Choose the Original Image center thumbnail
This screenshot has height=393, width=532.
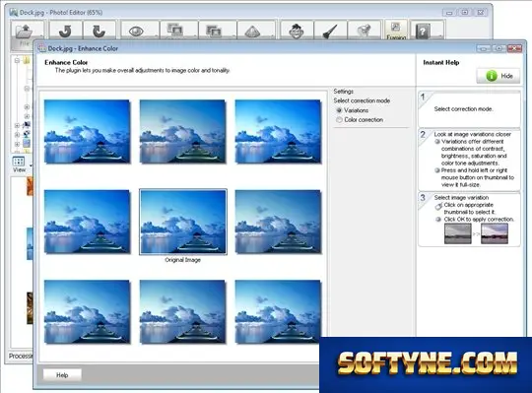tap(183, 222)
